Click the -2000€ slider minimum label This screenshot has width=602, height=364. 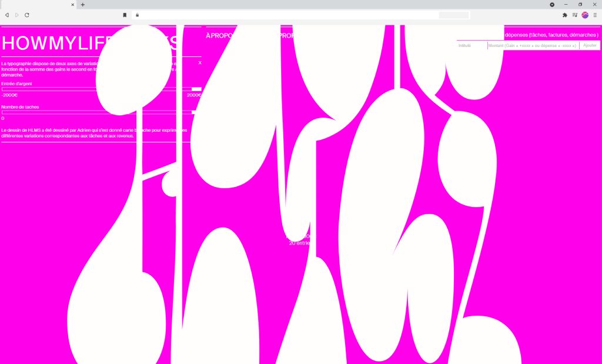point(9,95)
